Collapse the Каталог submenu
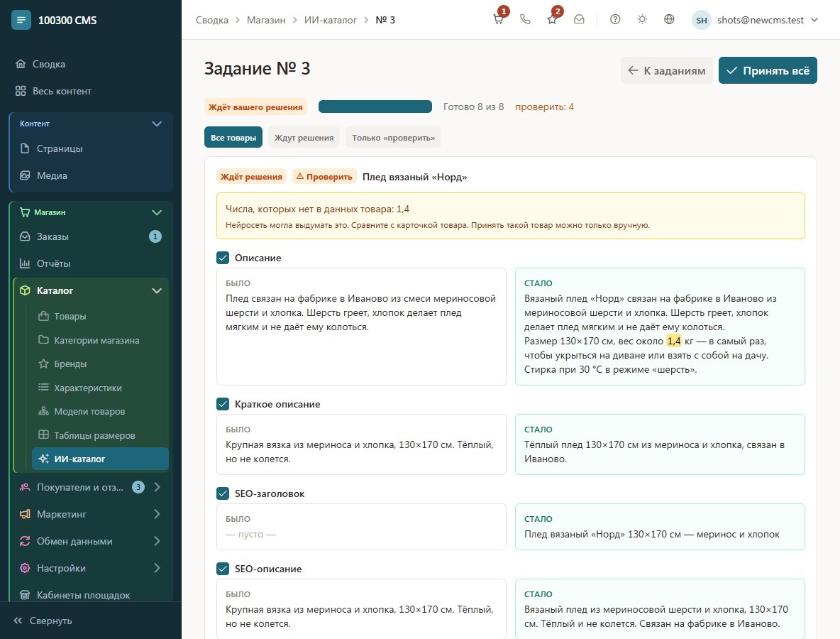Screen dimensions: 840x639 click(x=156, y=290)
